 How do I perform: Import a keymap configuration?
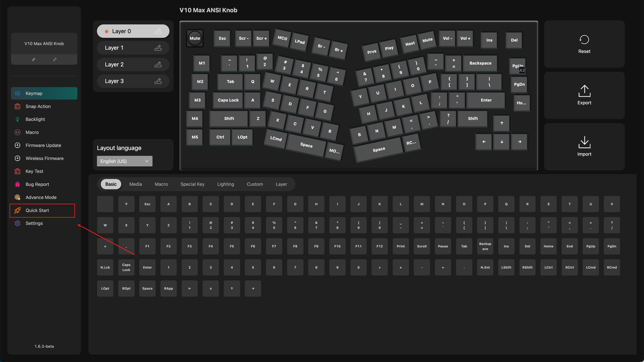coord(584,146)
